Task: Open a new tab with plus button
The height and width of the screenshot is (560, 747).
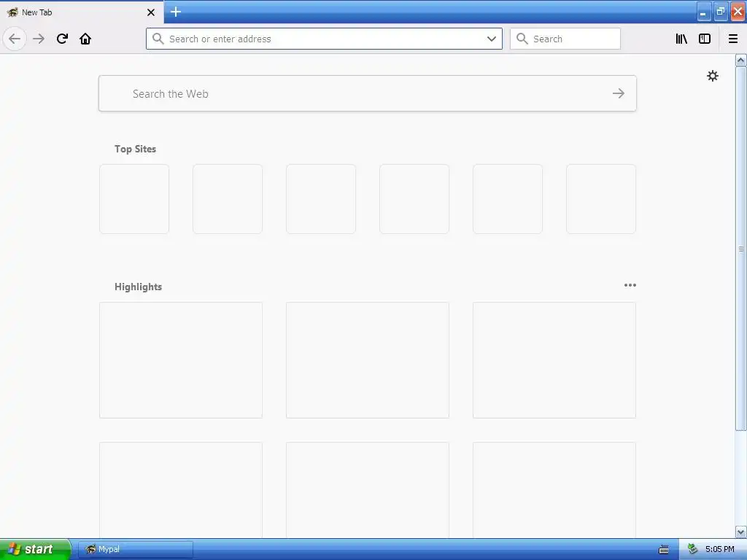Action: point(176,12)
